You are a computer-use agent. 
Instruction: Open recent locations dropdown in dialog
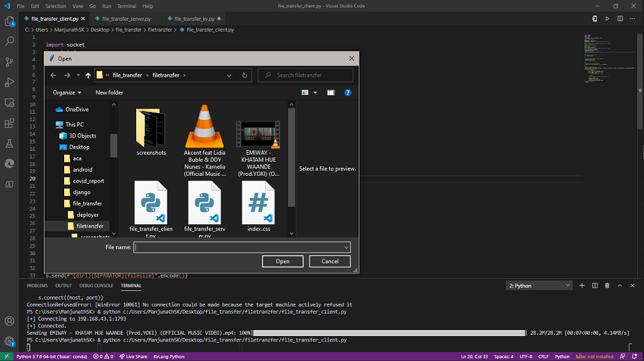[78, 75]
